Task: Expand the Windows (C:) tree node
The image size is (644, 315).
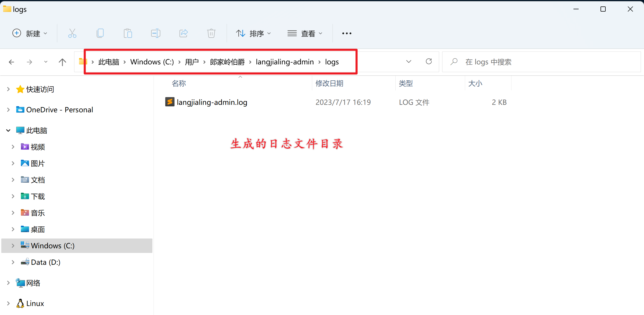Action: (13, 246)
